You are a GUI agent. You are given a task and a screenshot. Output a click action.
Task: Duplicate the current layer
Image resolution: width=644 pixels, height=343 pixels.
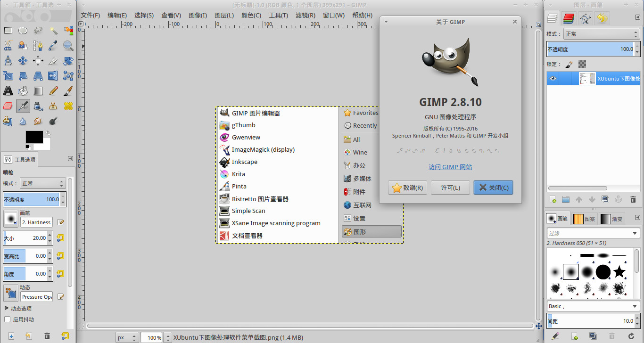pyautogui.click(x=605, y=200)
